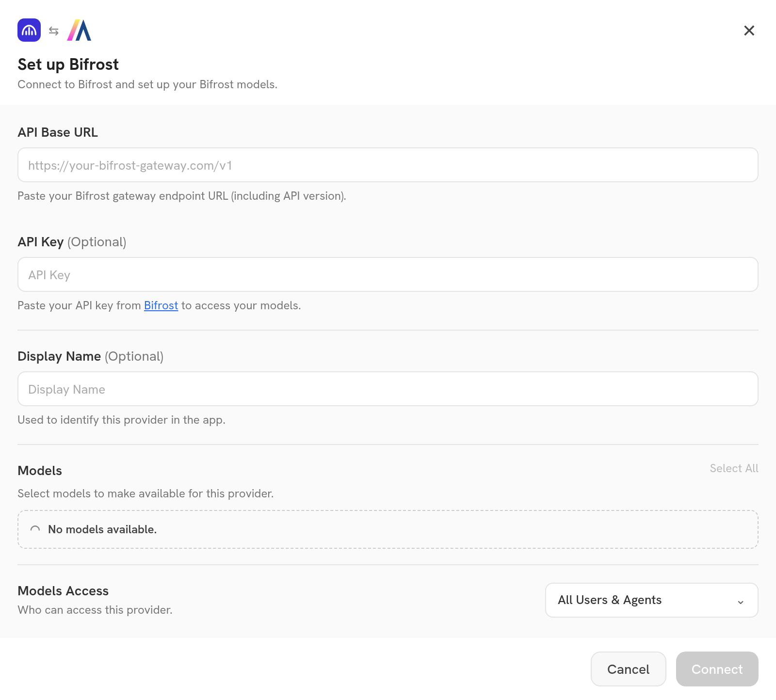Open the Models Access dropdown
776x700 pixels.
pyautogui.click(x=651, y=600)
